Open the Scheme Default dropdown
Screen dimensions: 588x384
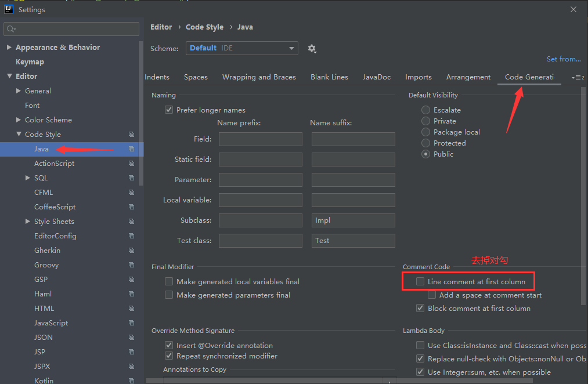pyautogui.click(x=242, y=48)
